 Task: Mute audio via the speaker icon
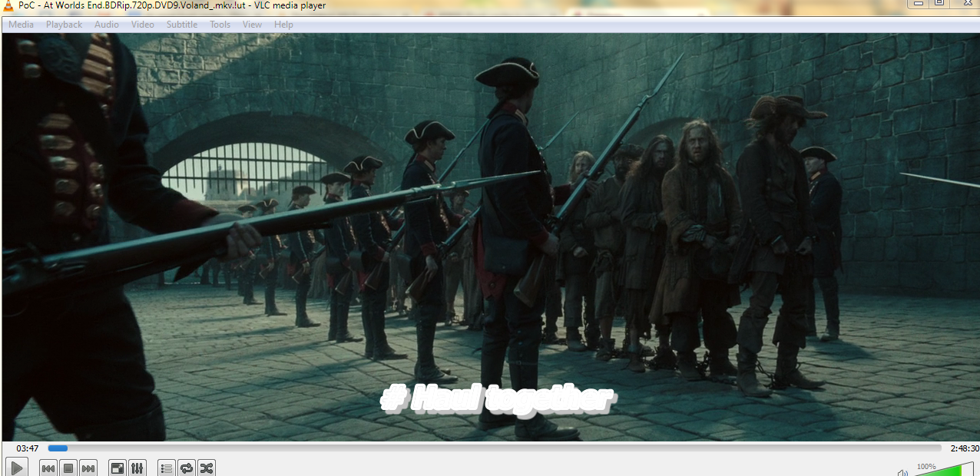point(902,471)
